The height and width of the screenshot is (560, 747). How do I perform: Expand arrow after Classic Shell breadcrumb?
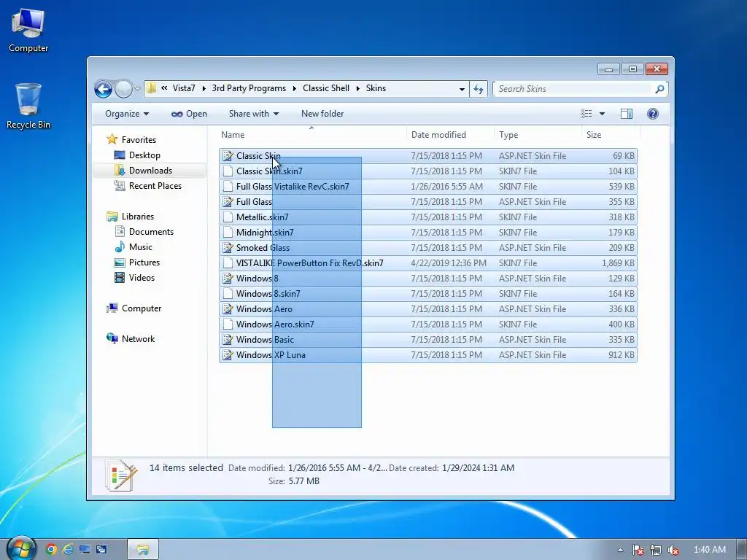pos(357,88)
